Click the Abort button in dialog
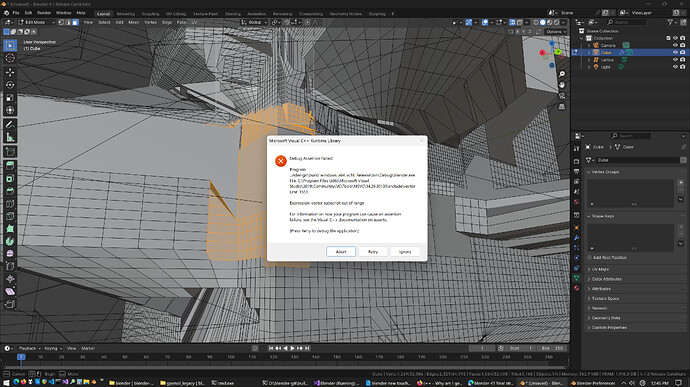The image size is (690, 387). [x=341, y=251]
